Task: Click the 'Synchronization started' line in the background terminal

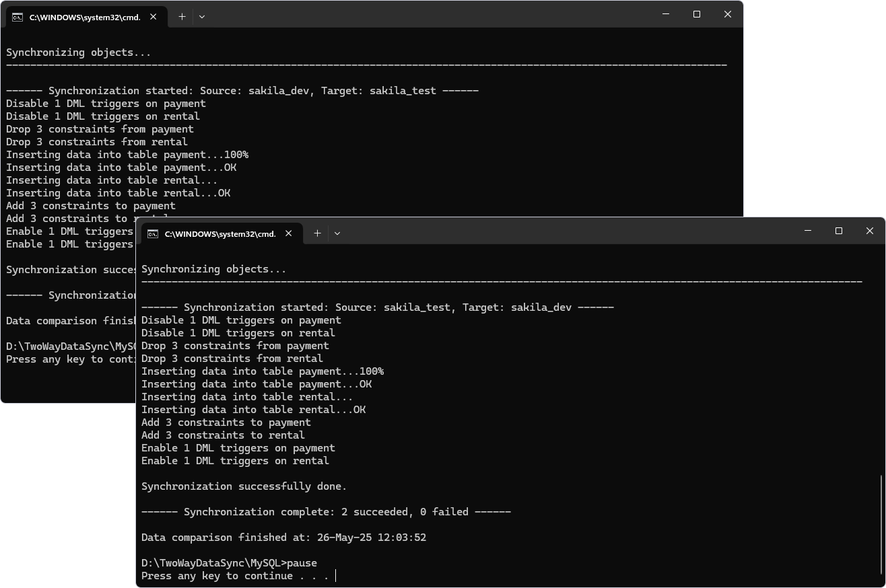Action: [x=242, y=91]
